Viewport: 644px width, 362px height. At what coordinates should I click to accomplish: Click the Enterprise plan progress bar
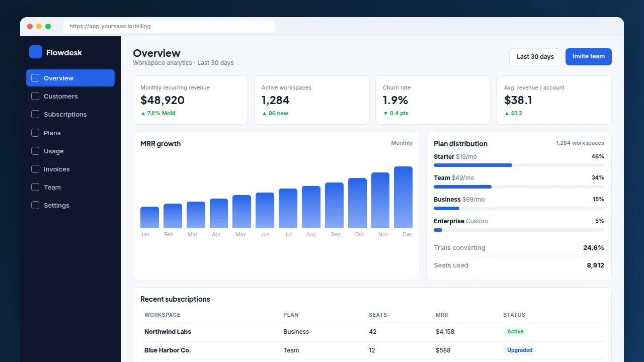[x=519, y=230]
